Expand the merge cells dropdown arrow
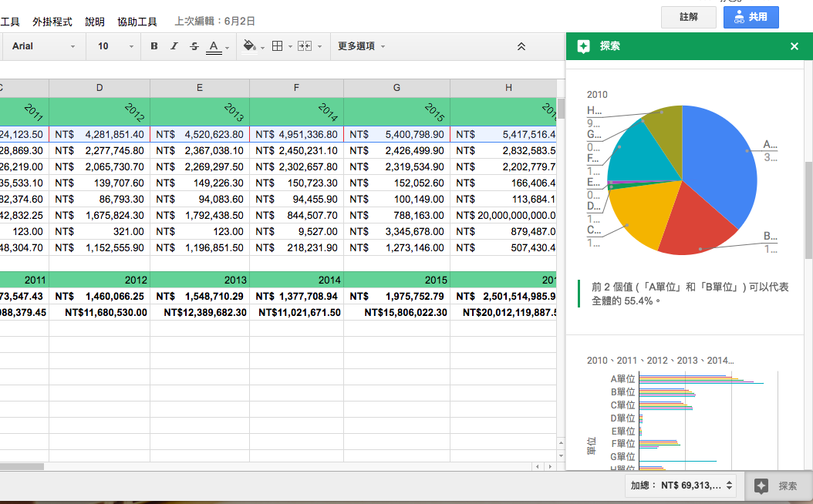 tap(319, 46)
